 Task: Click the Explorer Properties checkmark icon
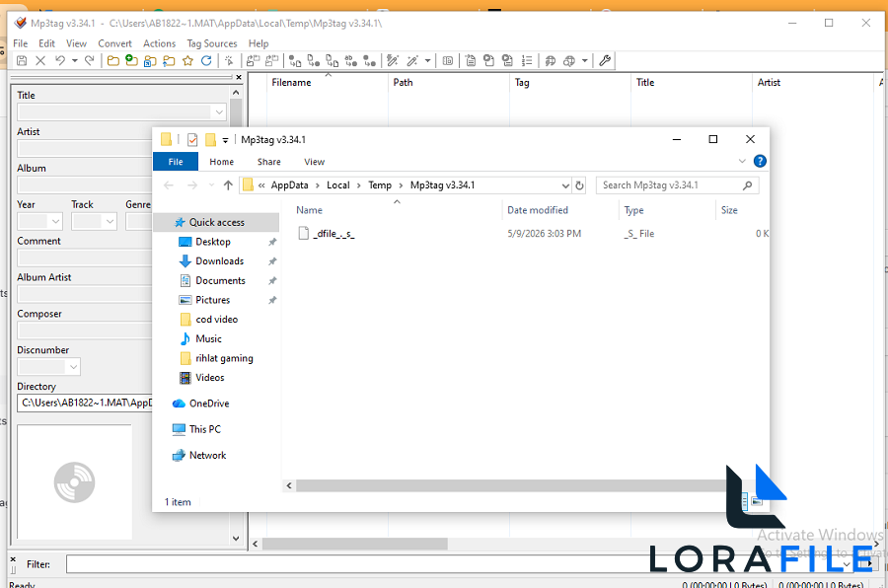192,140
